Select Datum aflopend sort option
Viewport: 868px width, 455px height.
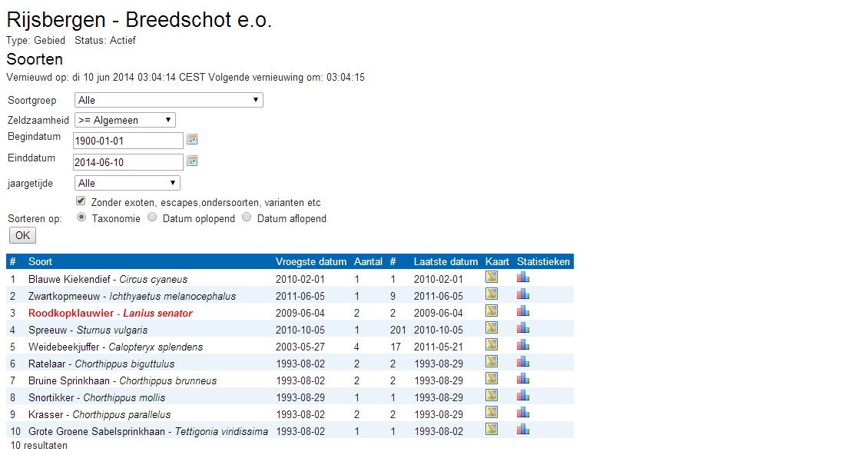pyautogui.click(x=247, y=218)
